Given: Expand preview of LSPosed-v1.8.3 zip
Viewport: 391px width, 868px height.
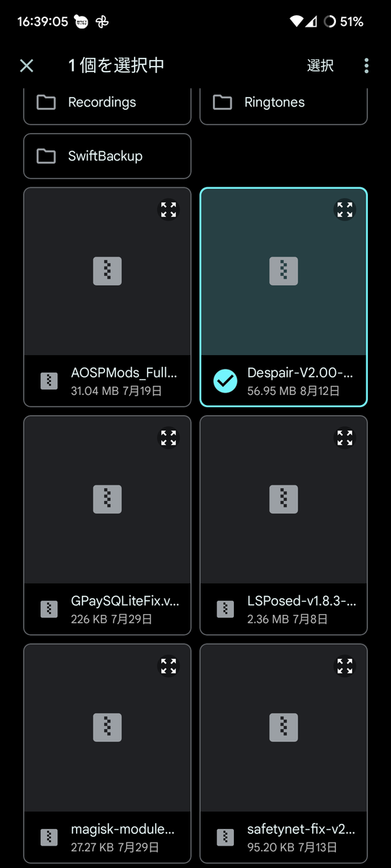Looking at the screenshot, I should click(x=345, y=438).
